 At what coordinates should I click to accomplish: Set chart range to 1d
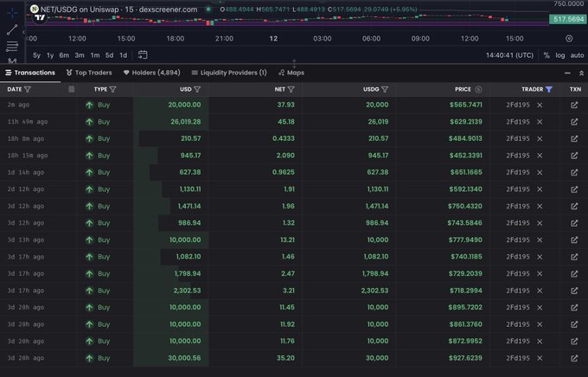123,55
